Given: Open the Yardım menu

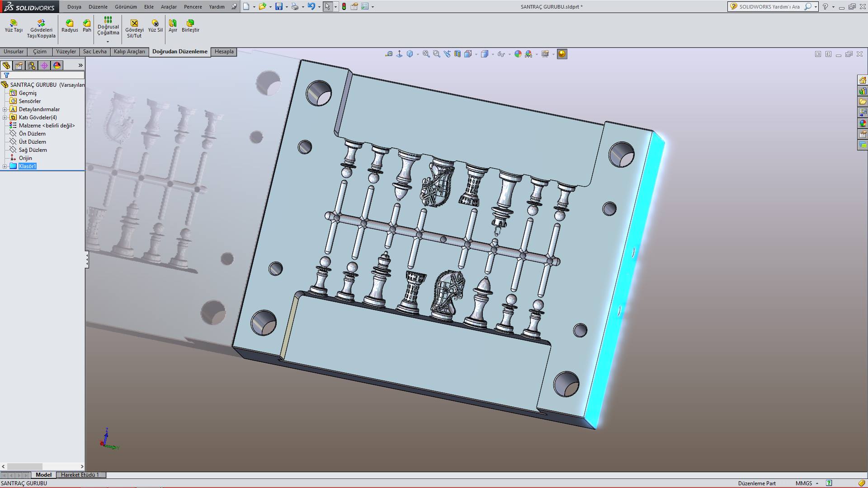Looking at the screenshot, I should [x=217, y=7].
